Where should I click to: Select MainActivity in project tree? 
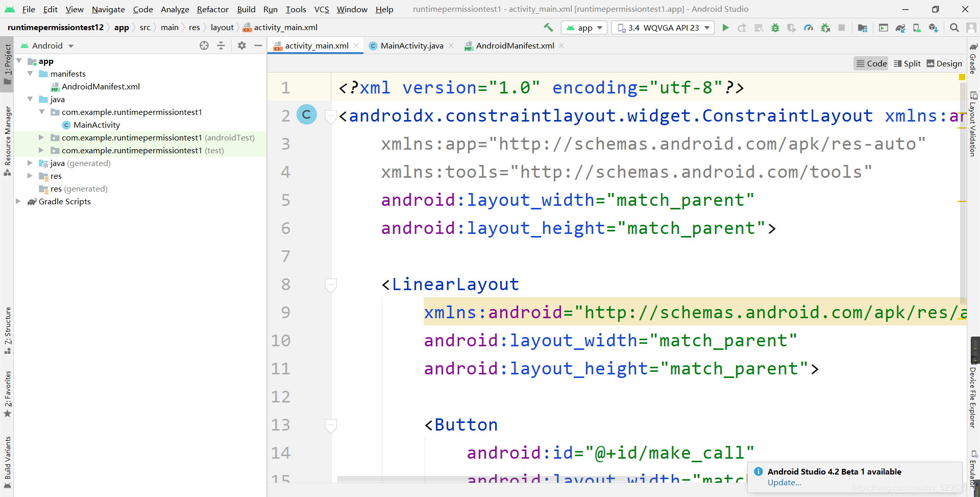point(96,125)
